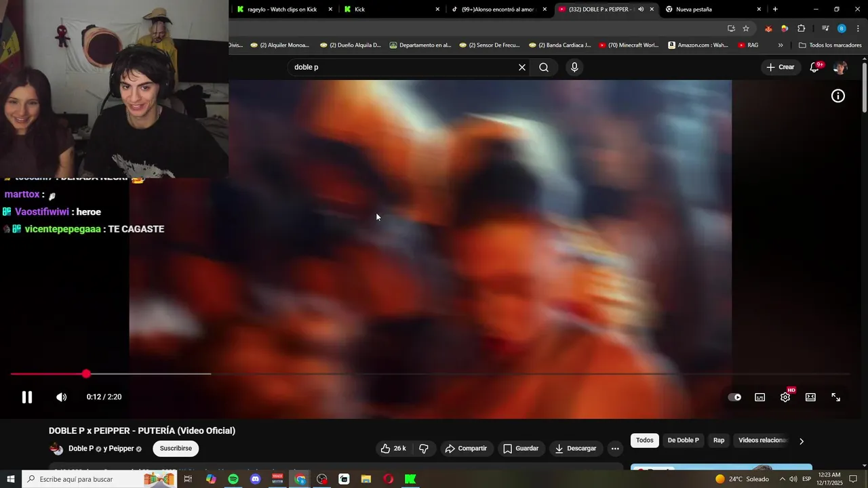Install the page as app icon
The image size is (868, 488).
[731, 28]
